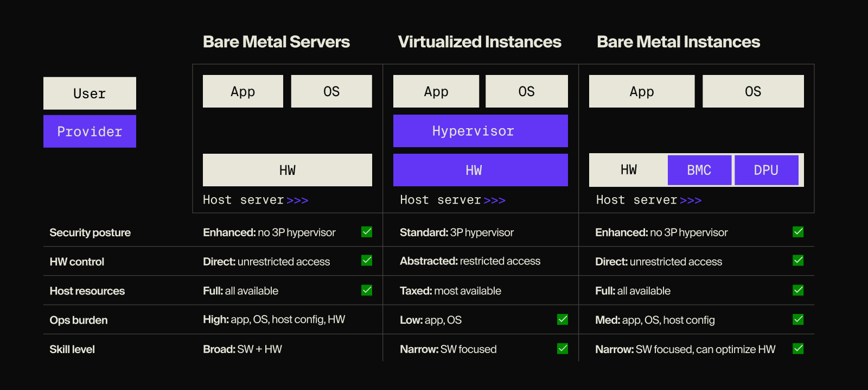Click the Bare Metal Instances heading
Screen dimensions: 868x390
tap(678, 42)
